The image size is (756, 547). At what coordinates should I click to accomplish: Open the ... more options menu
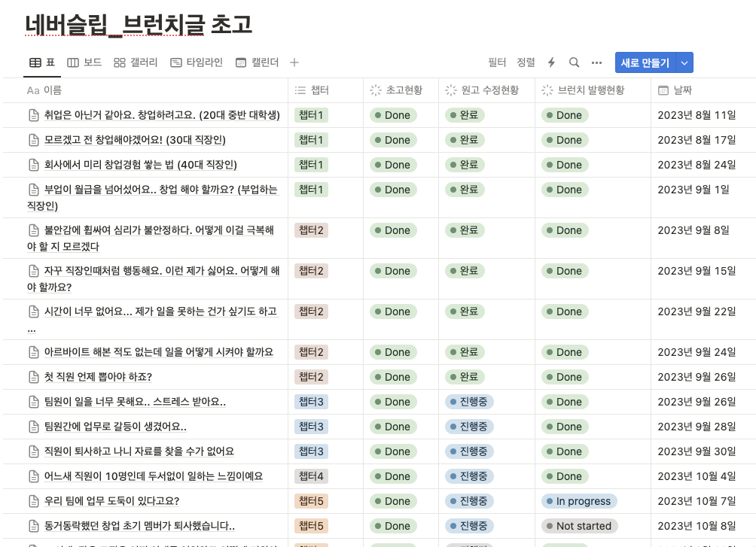tap(596, 62)
